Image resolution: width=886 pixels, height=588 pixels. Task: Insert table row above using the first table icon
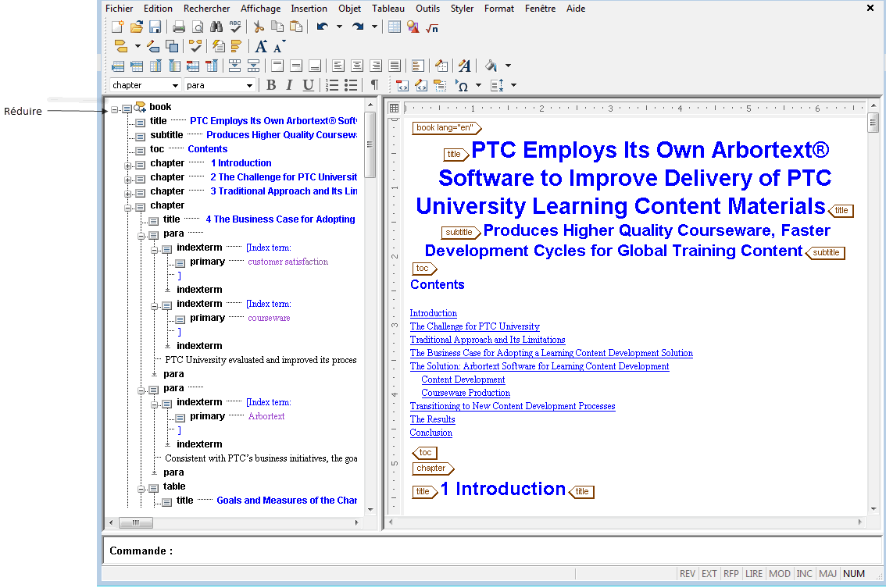pyautogui.click(x=118, y=66)
